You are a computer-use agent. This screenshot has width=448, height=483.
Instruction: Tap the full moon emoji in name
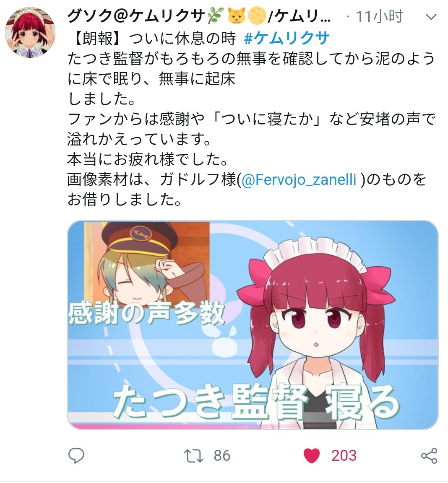pyautogui.click(x=257, y=16)
